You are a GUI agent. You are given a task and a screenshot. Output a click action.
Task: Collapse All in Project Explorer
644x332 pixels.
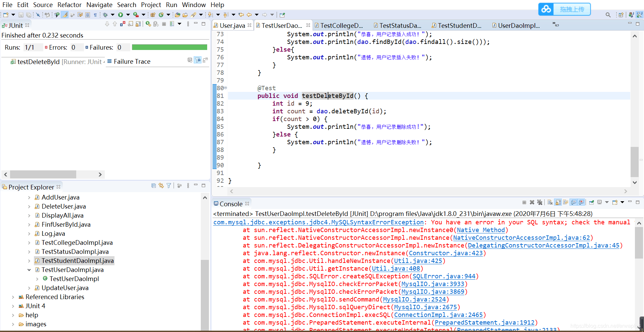coord(153,185)
